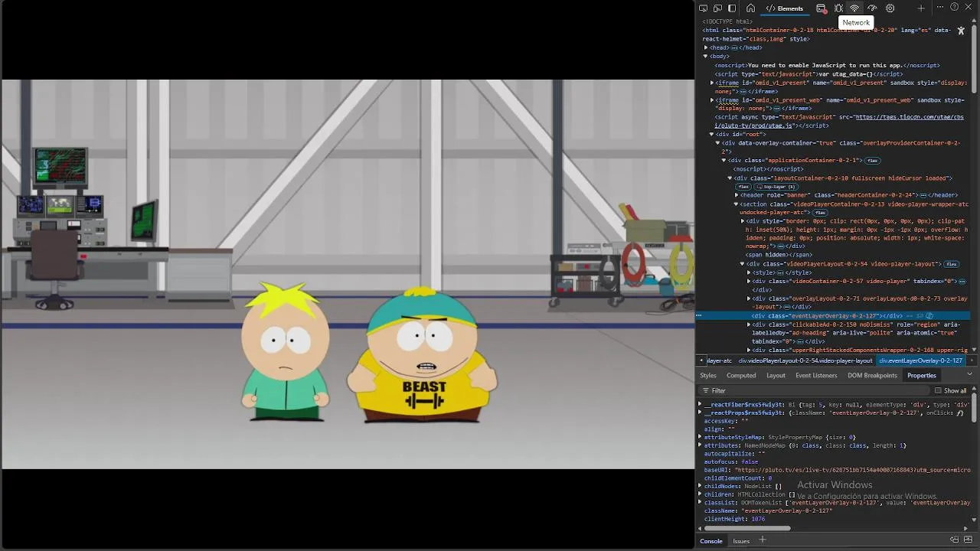Expand the omid_v1_present iframe node

click(x=712, y=83)
